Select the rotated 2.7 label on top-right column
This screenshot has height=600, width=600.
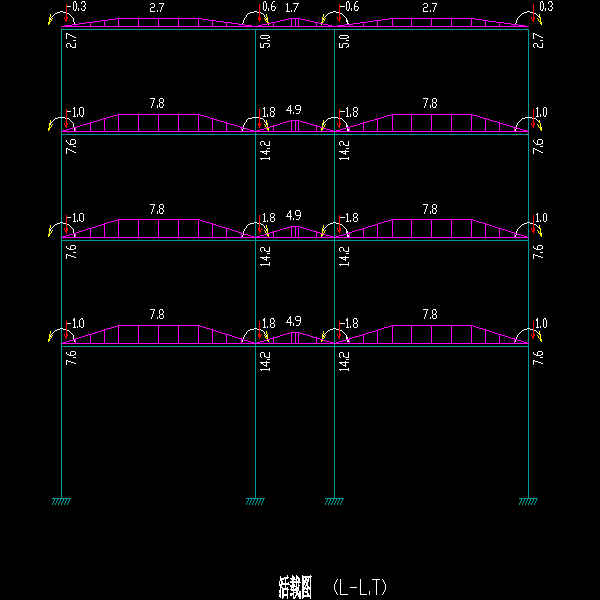point(538,42)
